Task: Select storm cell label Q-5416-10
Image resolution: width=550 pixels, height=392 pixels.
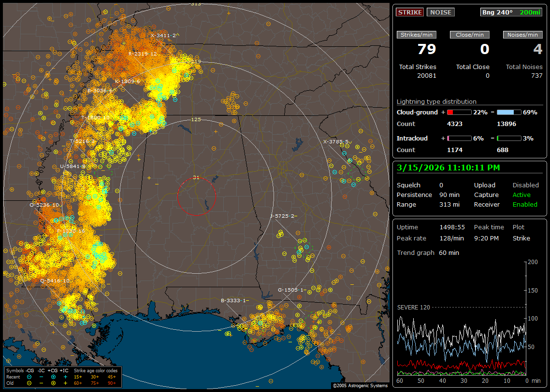Action: pyautogui.click(x=55, y=280)
